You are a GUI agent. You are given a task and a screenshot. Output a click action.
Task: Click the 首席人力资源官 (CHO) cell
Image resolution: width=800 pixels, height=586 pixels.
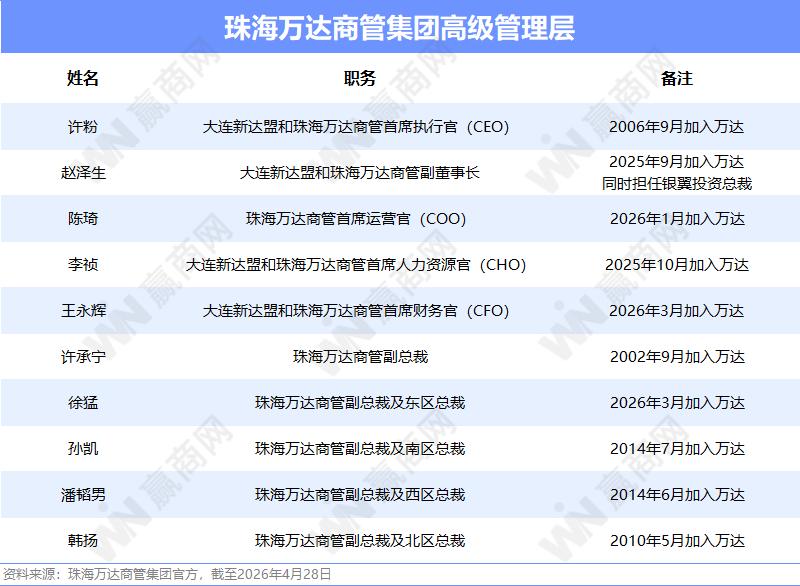click(x=356, y=264)
